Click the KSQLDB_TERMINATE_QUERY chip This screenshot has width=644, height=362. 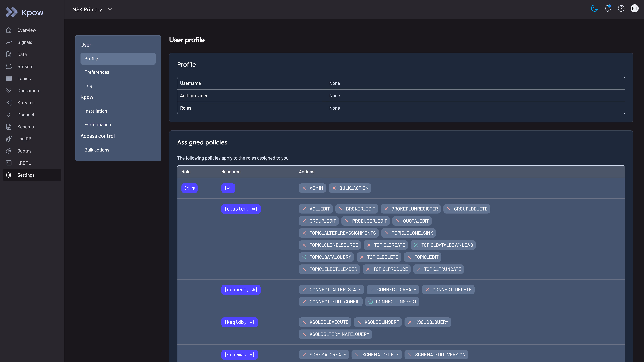335,334
